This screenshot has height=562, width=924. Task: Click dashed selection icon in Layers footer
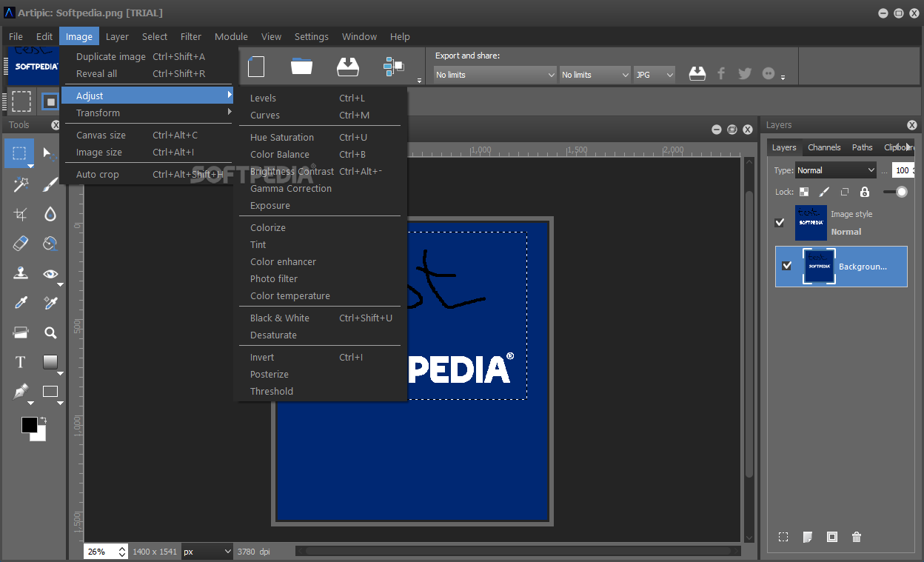point(783,537)
